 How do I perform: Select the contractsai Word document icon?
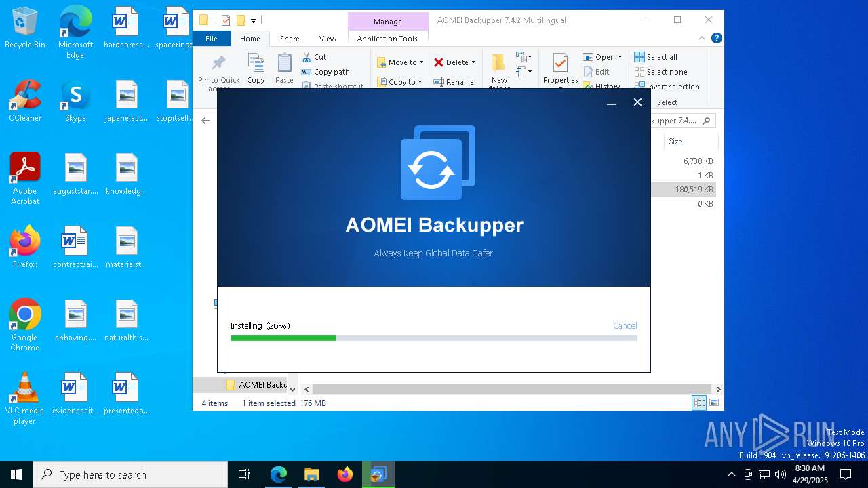point(75,248)
